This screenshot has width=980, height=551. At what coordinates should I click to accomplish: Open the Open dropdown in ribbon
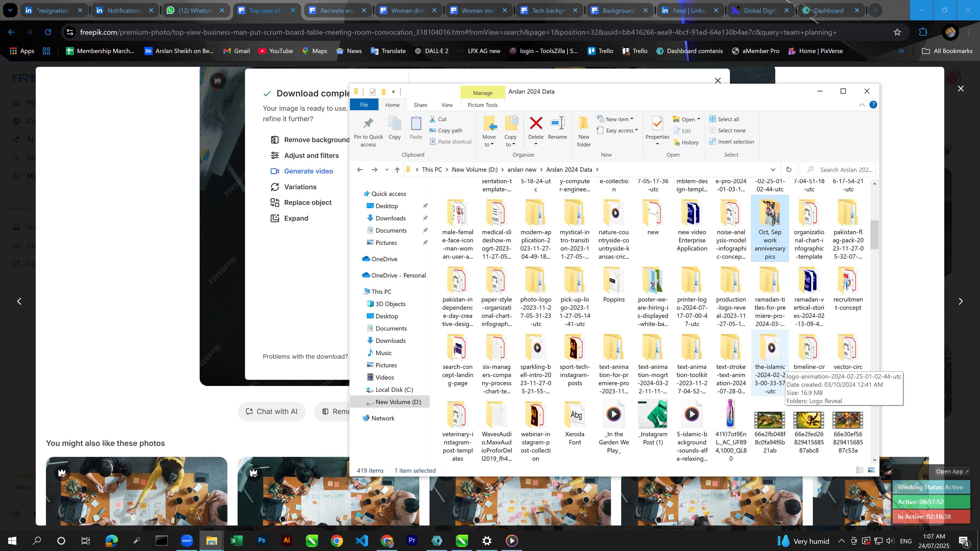tap(686, 119)
